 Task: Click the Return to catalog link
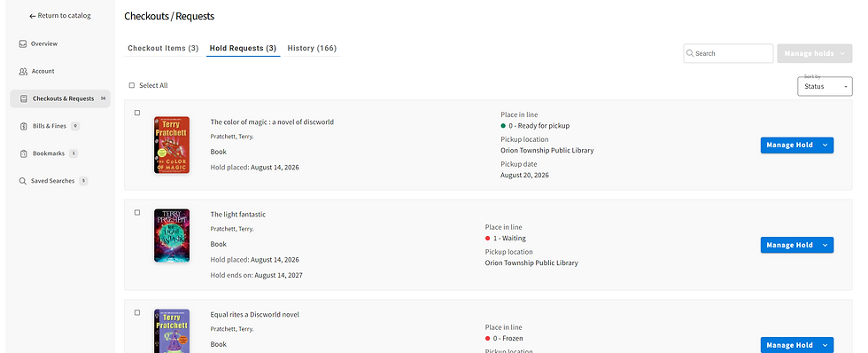click(x=60, y=16)
